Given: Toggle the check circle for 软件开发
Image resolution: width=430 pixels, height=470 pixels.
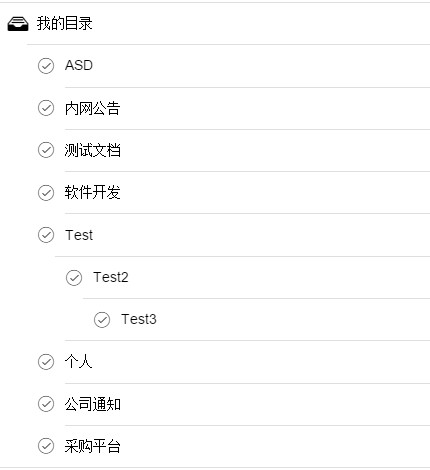Looking at the screenshot, I should coord(46,193).
